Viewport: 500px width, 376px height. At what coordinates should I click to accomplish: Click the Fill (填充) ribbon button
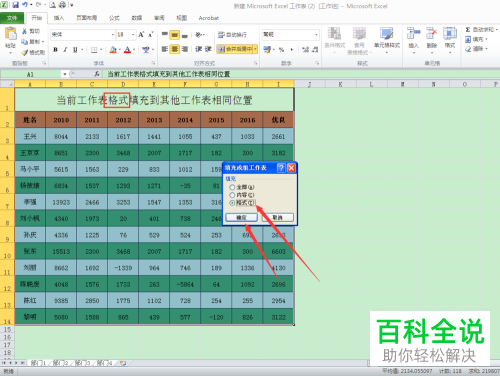coord(477,39)
